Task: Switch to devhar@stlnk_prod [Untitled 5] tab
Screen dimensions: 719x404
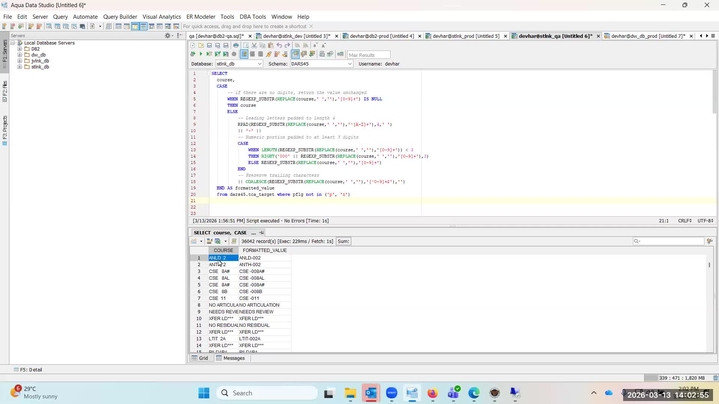Action: tap(464, 36)
